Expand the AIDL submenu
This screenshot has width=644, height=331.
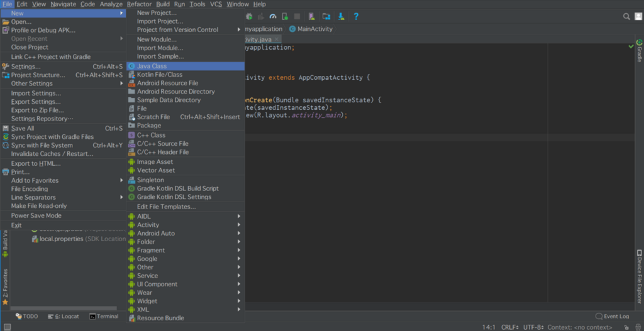tap(186, 216)
